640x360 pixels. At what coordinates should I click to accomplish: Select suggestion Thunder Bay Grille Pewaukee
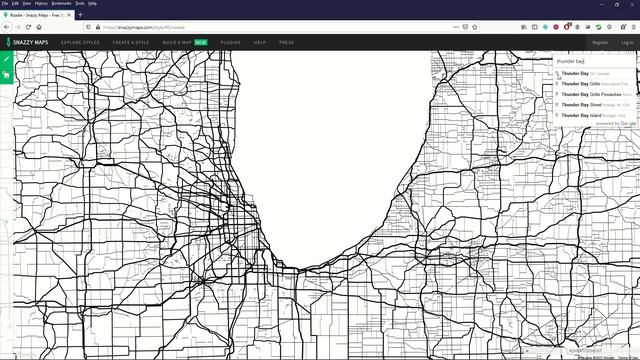(x=594, y=94)
